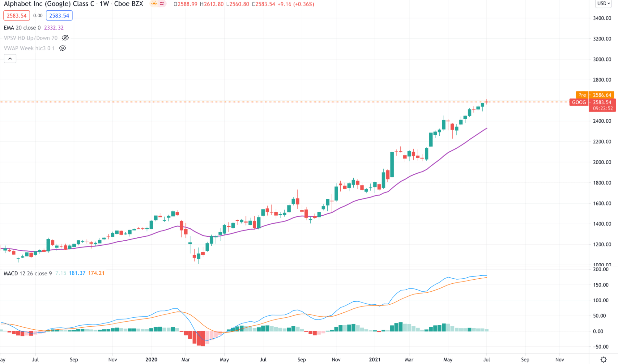The image size is (618, 364).
Task: Click the spread value 0.00
Action: (38, 15)
